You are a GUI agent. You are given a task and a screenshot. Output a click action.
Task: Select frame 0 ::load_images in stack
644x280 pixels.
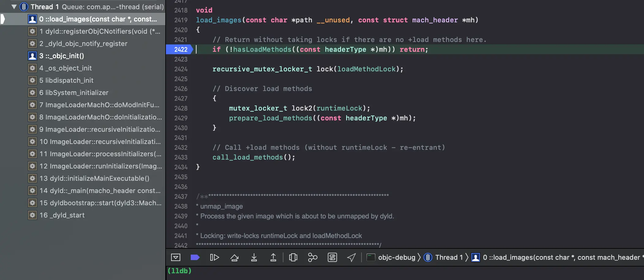(x=83, y=19)
